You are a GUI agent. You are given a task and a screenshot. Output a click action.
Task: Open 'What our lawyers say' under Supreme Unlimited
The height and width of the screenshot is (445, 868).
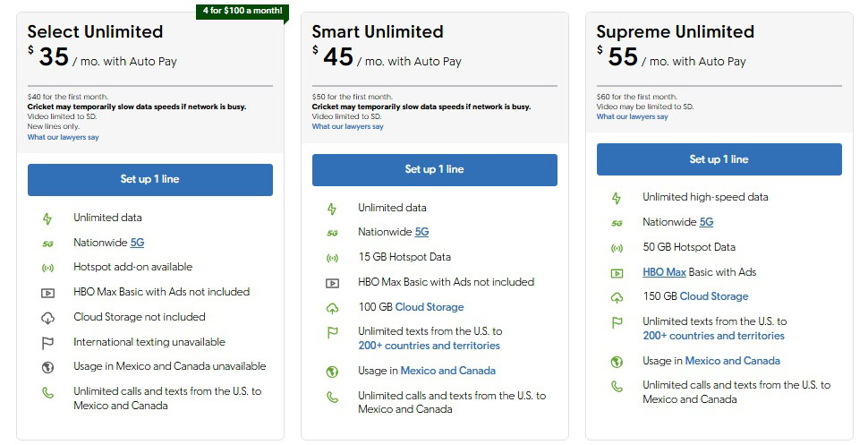632,117
